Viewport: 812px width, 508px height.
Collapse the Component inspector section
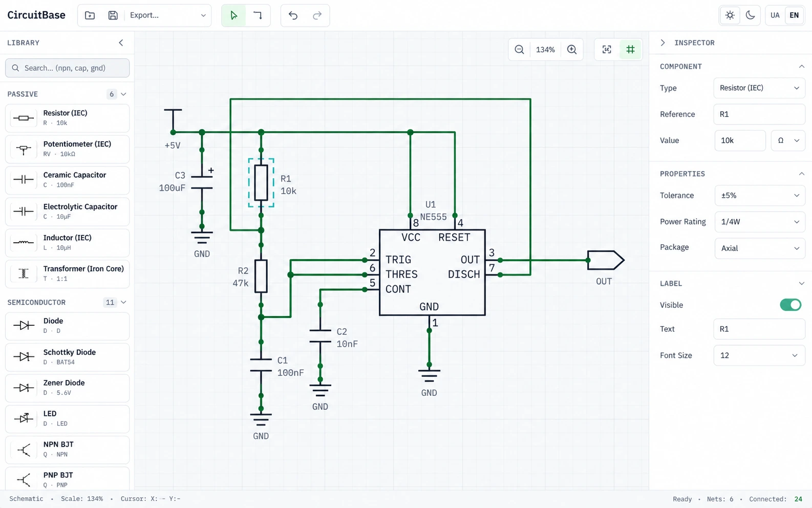click(801, 67)
